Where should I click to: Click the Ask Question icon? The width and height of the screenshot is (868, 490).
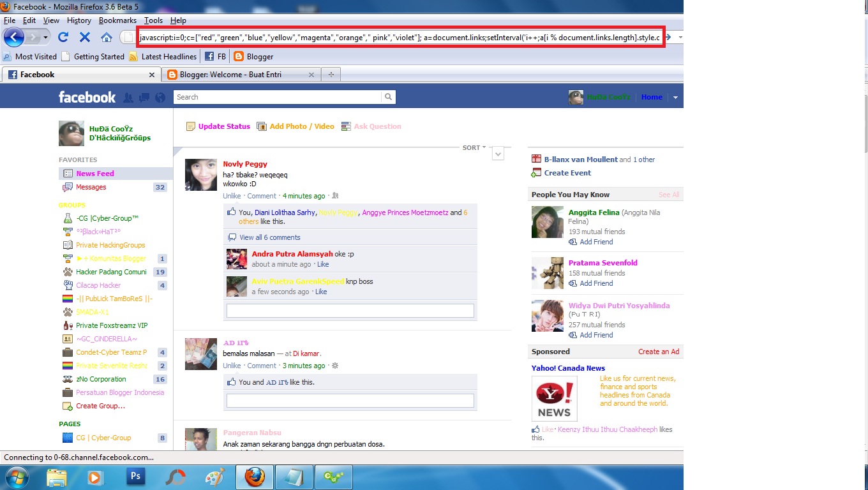347,126
